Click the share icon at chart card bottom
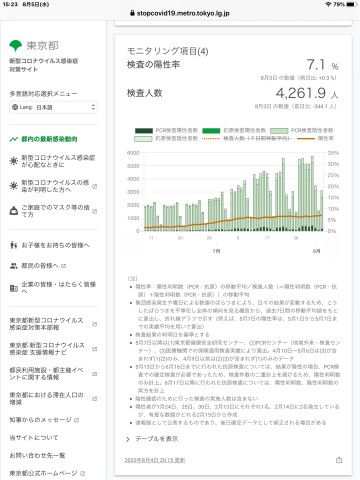 pyautogui.click(x=339, y=460)
